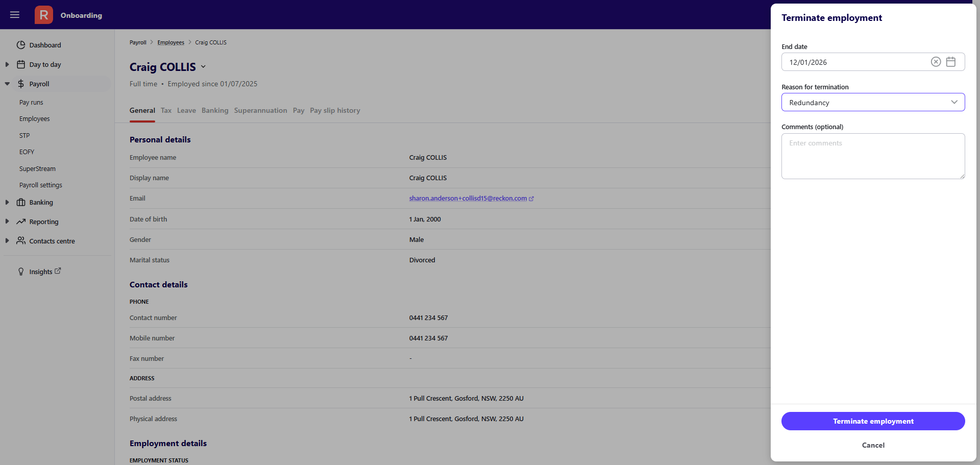Click the Employees breadcrumb link

click(171, 42)
